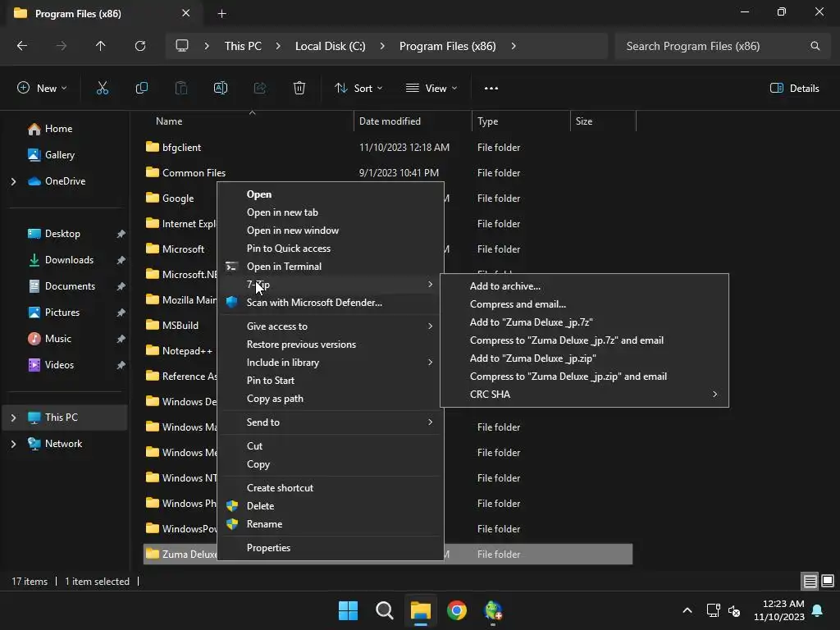Click Local Disk (C:) breadcrumb
This screenshot has height=630, width=840.
tap(330, 46)
